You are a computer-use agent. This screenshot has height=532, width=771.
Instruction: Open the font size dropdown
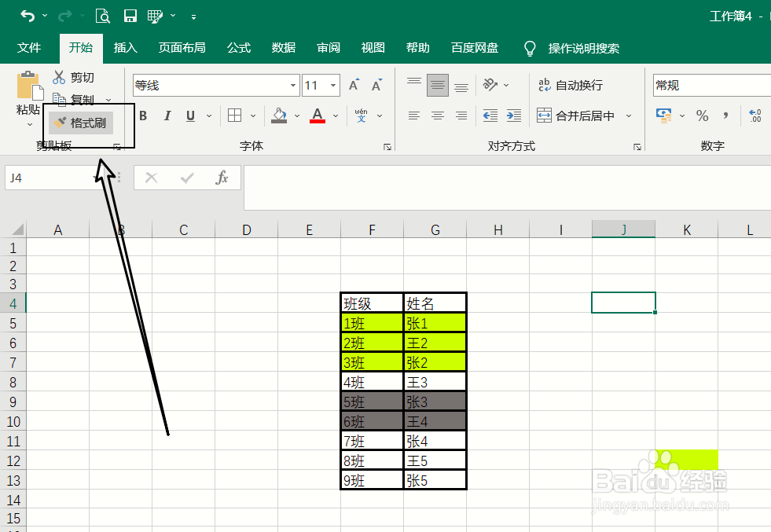pos(333,86)
